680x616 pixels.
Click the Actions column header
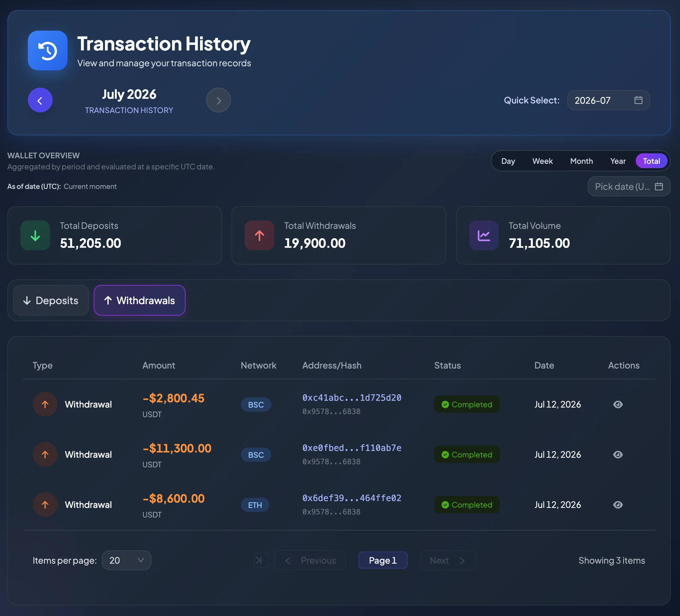tap(624, 365)
